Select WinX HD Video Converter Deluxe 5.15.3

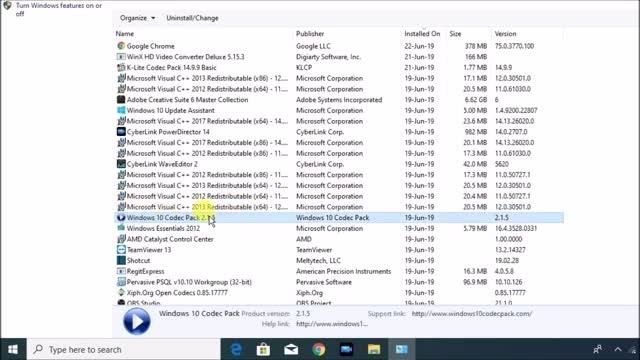[x=185, y=57]
